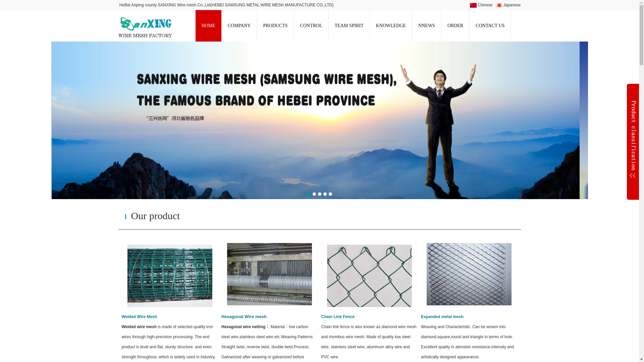Expand the Product classification side panel
The width and height of the screenshot is (644, 362).
(x=633, y=141)
